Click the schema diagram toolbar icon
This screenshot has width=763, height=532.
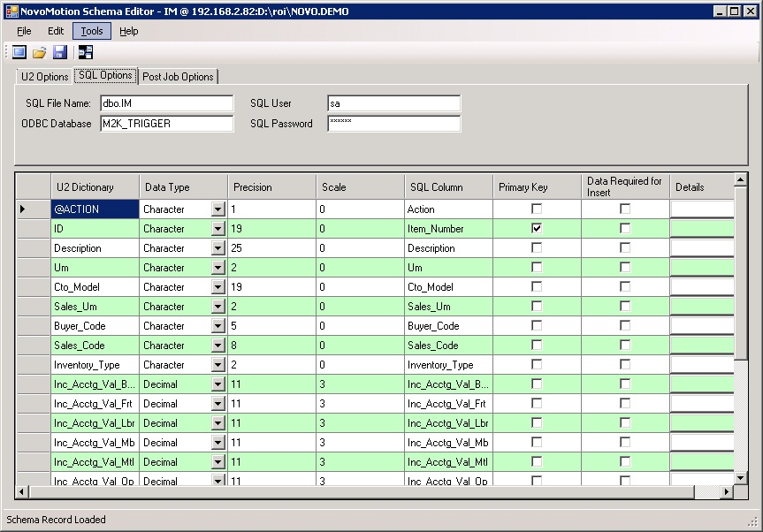(x=86, y=52)
